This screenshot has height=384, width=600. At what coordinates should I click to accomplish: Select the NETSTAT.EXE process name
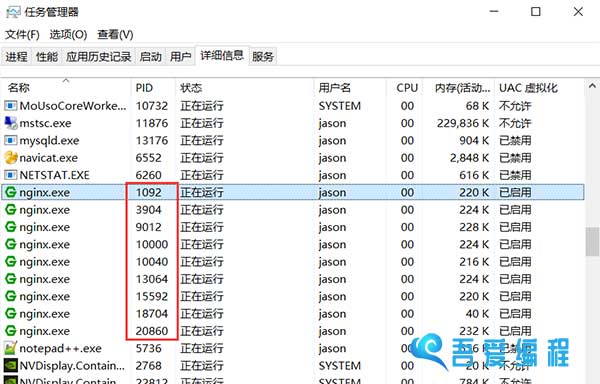[54, 175]
